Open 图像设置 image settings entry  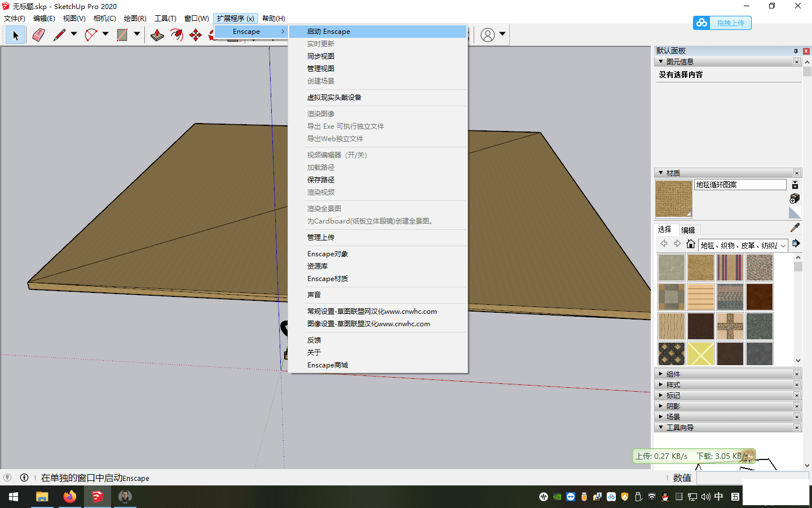[x=378, y=324]
